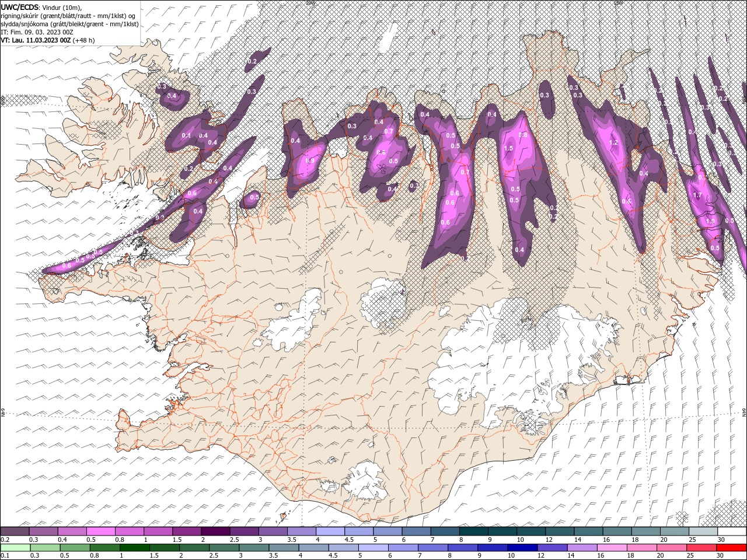Select the 1.5 precipitation value on the map
This screenshot has height=560, width=747.
pos(508,149)
